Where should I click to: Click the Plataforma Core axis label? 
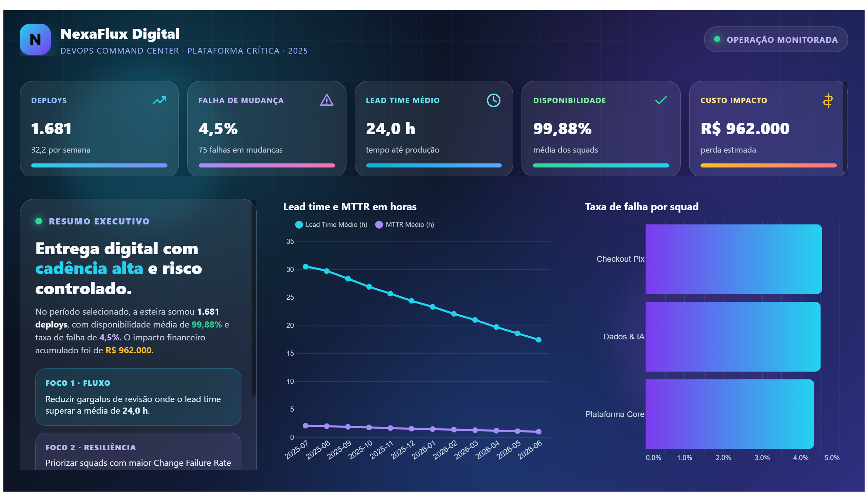614,414
